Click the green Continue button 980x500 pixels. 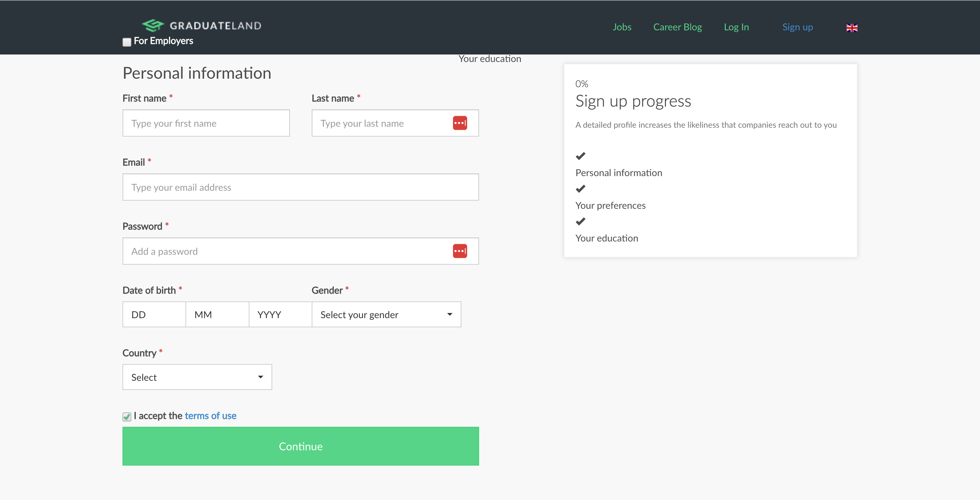(300, 446)
